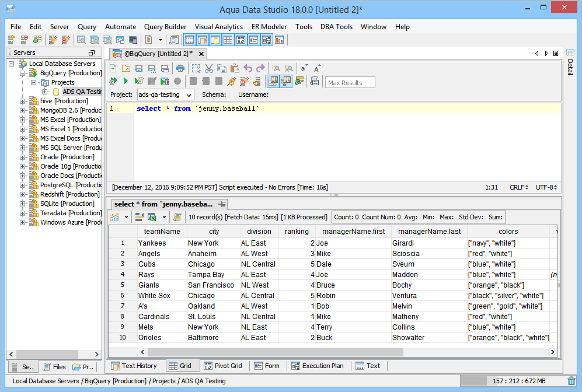Click the Export to Excel icon in results toolbar

point(152,217)
